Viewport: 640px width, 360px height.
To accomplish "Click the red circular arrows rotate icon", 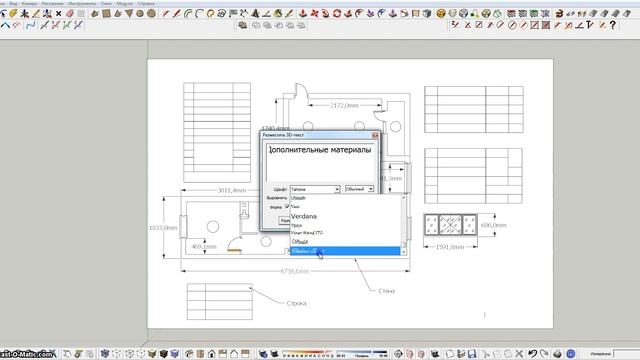I will coord(337,14).
